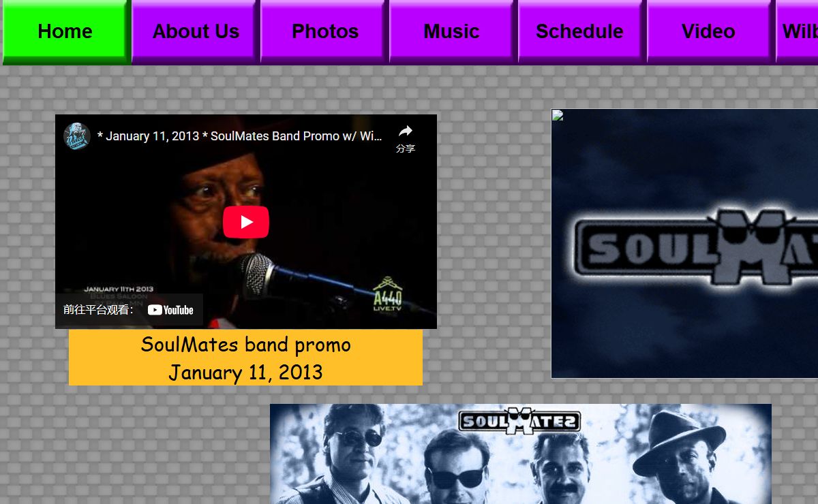Open the Photos tab
Screen dimensions: 818x504
324,31
